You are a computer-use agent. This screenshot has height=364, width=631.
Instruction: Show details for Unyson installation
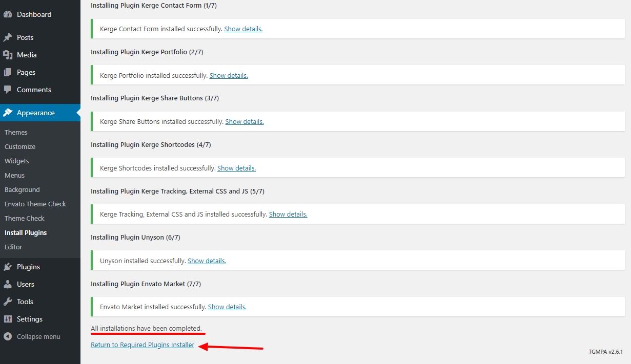click(207, 261)
